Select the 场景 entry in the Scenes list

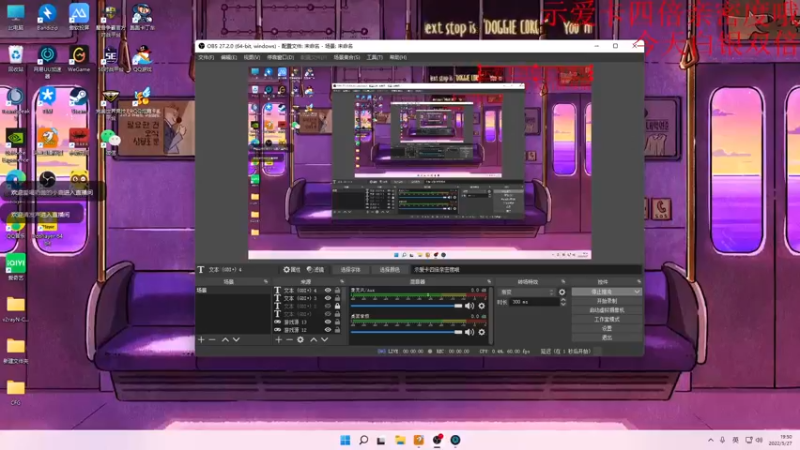point(233,290)
